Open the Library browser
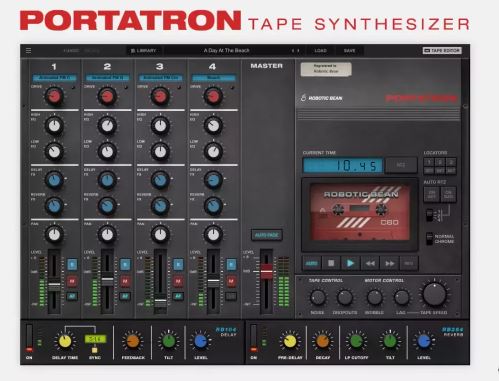 coord(144,51)
